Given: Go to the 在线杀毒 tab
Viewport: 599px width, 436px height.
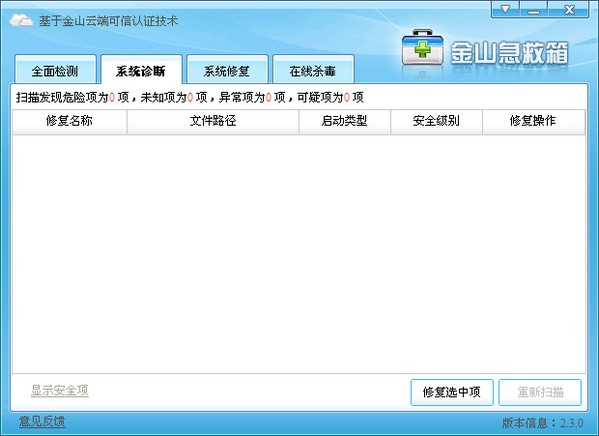Looking at the screenshot, I should point(313,70).
